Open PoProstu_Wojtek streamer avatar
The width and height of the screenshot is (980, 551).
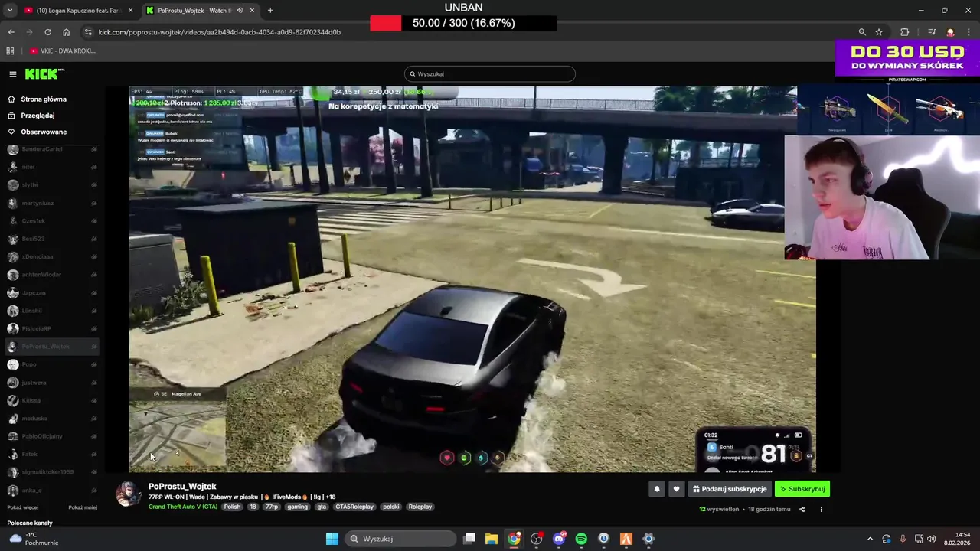click(128, 494)
